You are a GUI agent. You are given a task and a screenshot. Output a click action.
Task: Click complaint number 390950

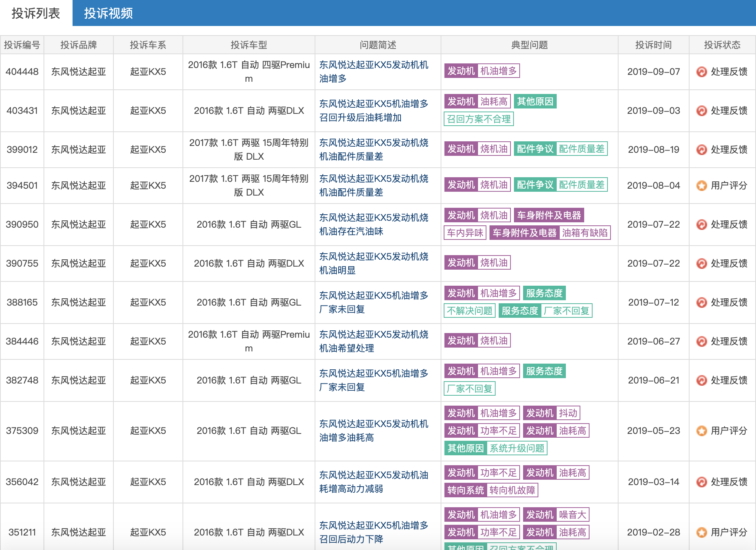[22, 225]
